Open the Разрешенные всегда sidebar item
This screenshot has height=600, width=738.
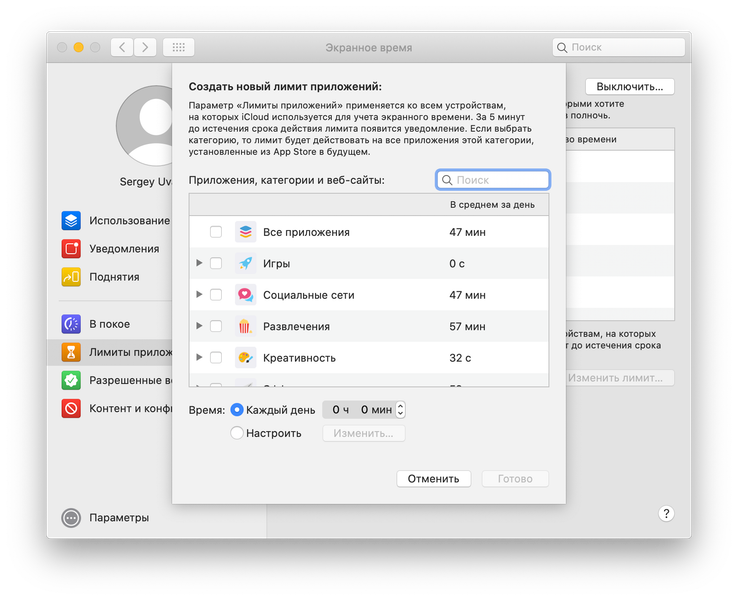(x=118, y=380)
